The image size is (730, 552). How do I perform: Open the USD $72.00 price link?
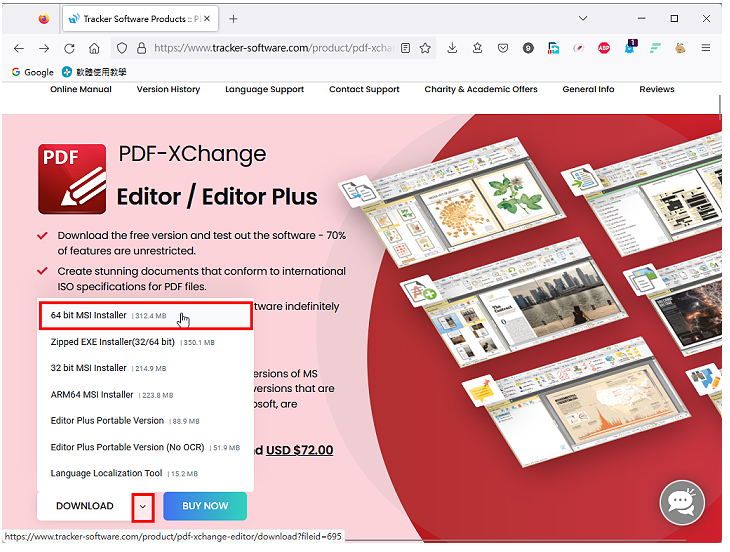[299, 451]
